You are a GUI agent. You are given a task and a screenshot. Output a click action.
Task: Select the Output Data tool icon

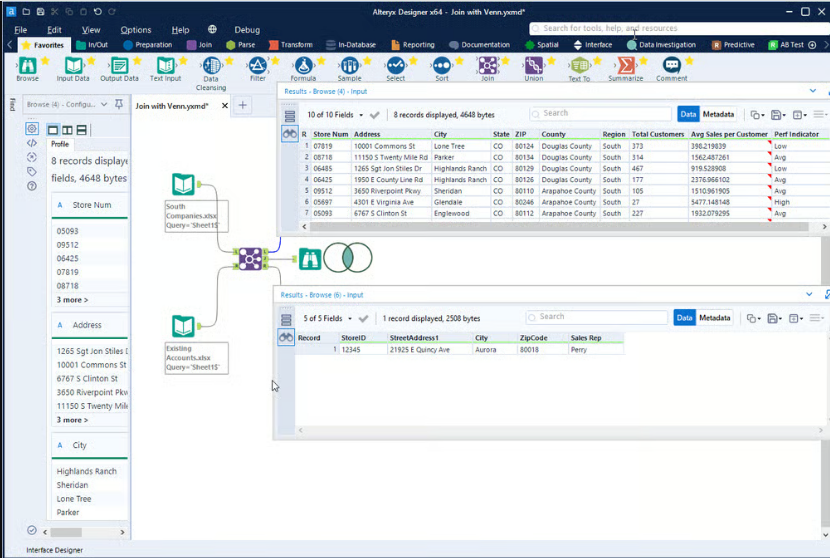tap(119, 66)
